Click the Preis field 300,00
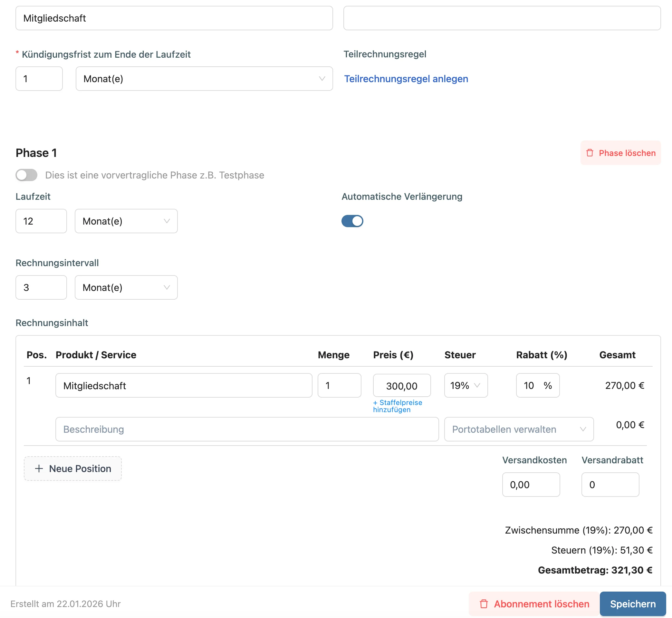The width and height of the screenshot is (672, 618). (x=401, y=386)
